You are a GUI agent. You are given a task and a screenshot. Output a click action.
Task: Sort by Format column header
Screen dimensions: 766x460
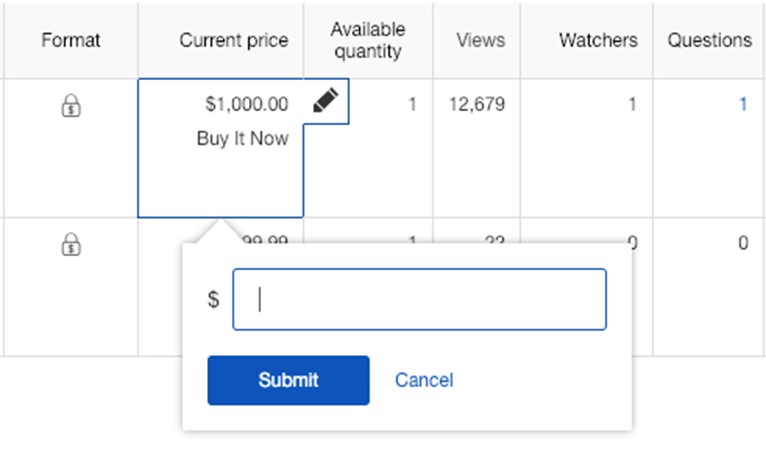tap(71, 40)
